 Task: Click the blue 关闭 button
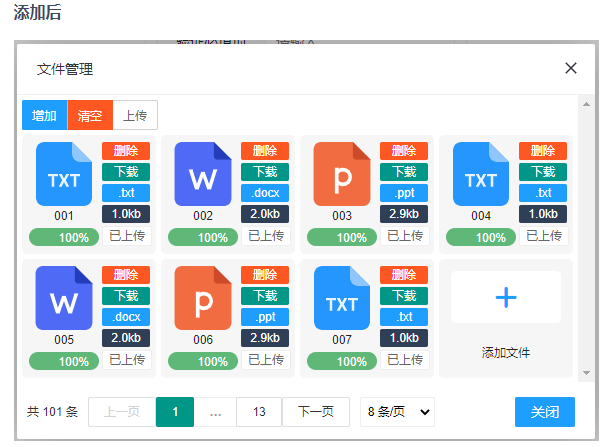pyautogui.click(x=545, y=412)
